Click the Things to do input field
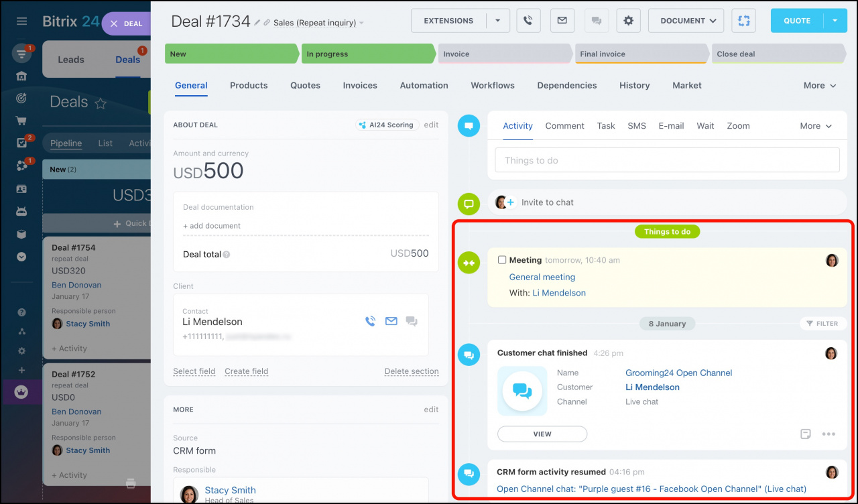The image size is (858, 504). click(667, 160)
